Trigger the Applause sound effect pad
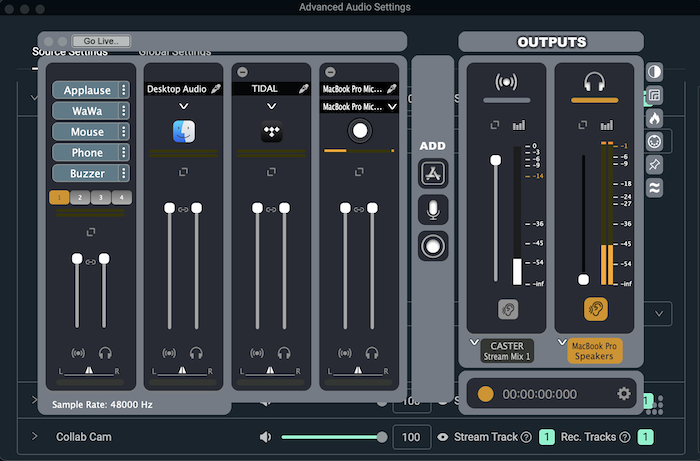This screenshot has height=461, width=700. click(85, 90)
